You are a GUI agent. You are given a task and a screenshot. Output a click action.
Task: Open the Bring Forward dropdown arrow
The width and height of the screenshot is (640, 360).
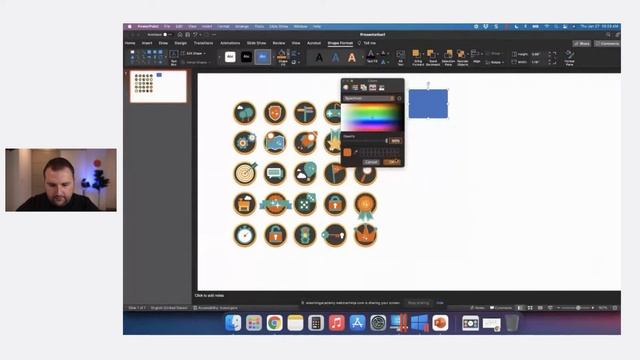click(x=423, y=54)
